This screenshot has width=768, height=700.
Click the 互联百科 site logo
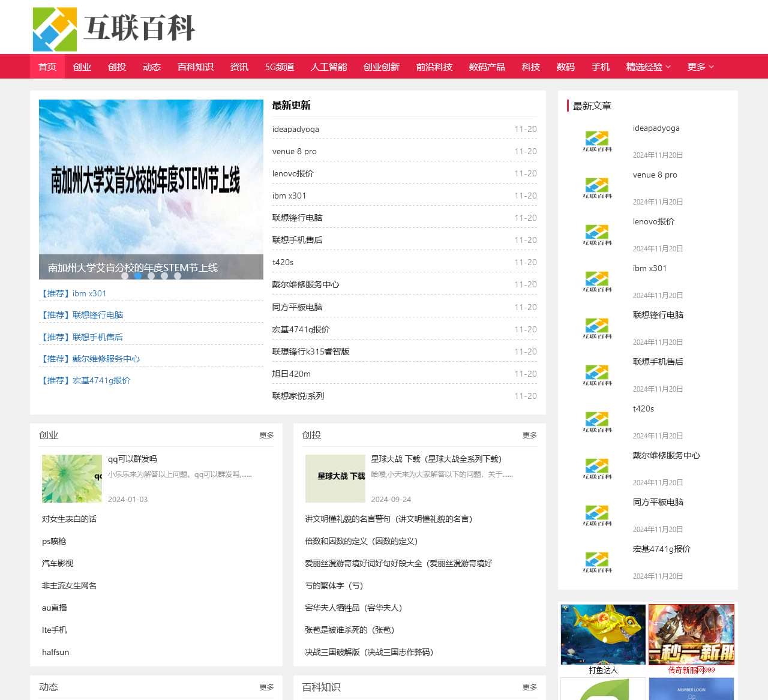(x=114, y=29)
